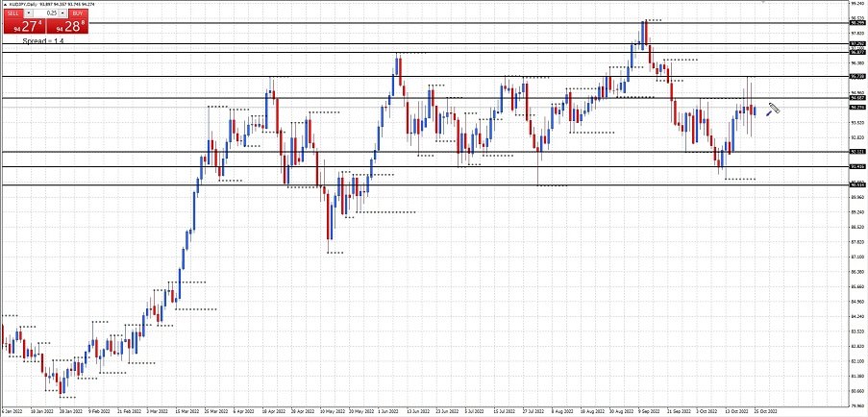Click the current price label 94.274
Image resolution: width=868 pixels, height=417 pixels.
click(x=856, y=108)
